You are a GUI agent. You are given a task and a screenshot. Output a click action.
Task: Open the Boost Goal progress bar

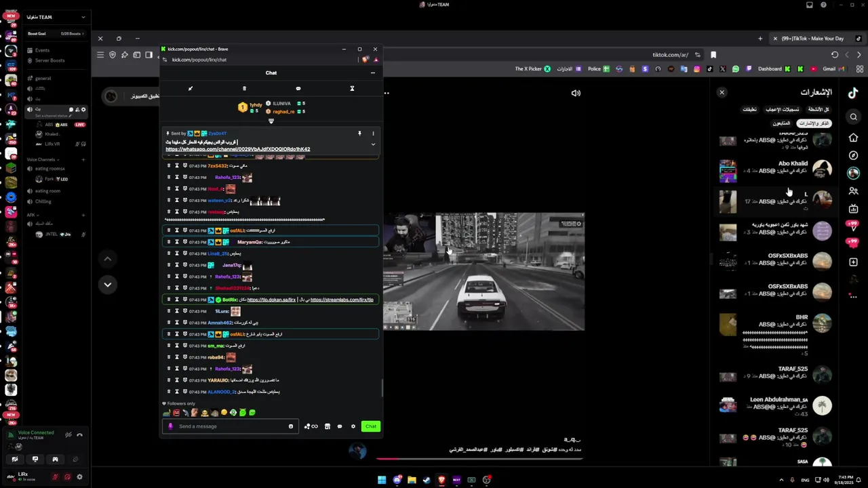pyautogui.click(x=56, y=34)
